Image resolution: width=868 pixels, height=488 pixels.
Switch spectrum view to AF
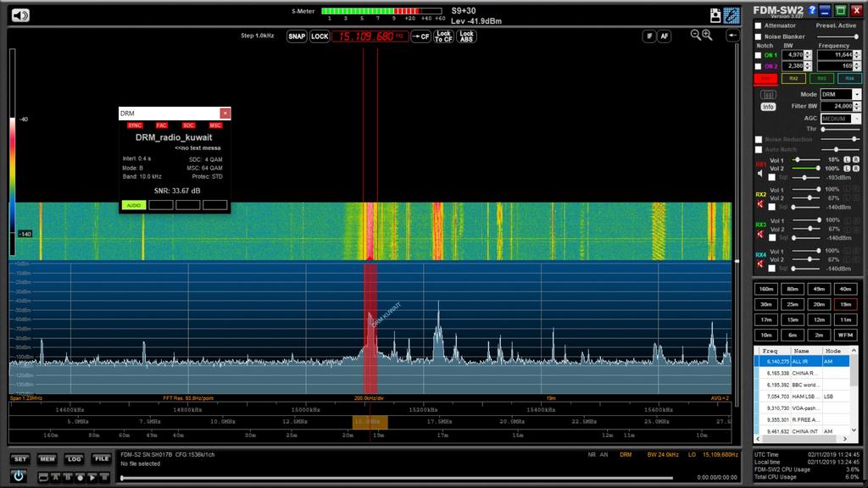click(665, 36)
